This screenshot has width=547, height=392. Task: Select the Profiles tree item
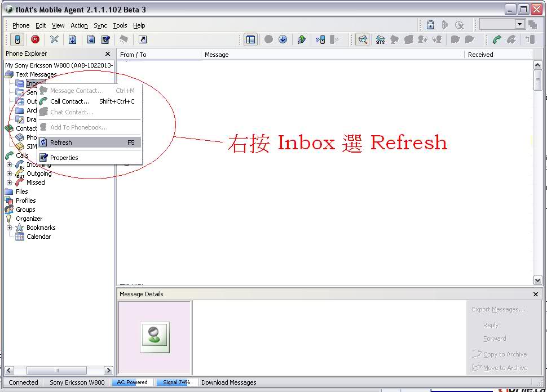pyautogui.click(x=26, y=201)
